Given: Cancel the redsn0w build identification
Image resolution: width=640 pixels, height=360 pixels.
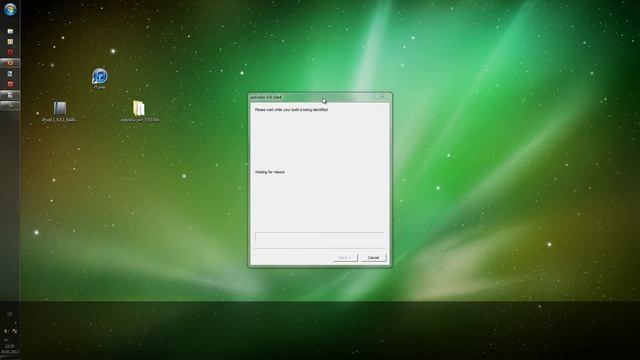Looking at the screenshot, I should (x=373, y=258).
